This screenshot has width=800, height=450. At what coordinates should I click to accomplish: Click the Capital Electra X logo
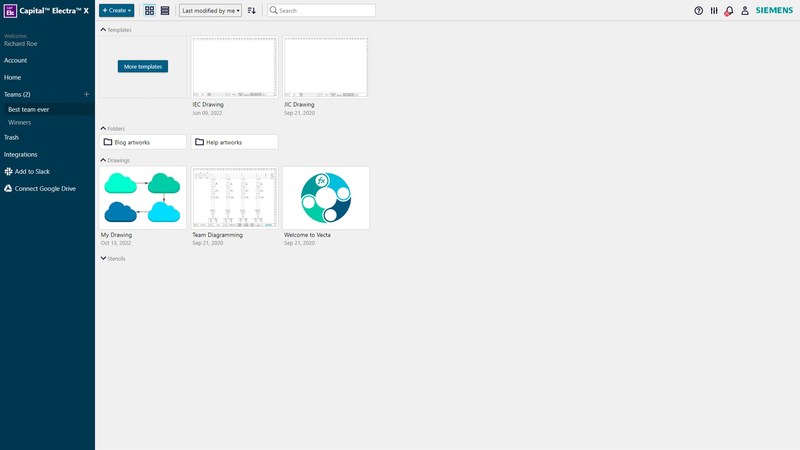(10, 10)
